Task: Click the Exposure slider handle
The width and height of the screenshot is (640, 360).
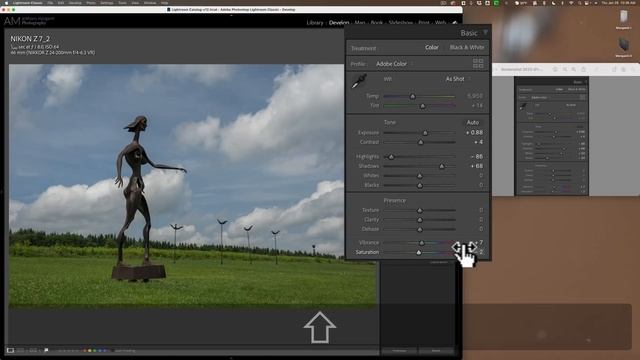Action: [x=425, y=133]
